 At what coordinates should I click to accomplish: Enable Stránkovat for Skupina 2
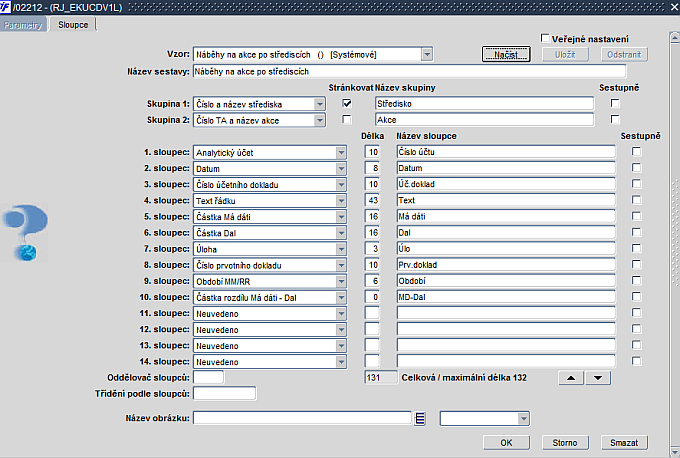(347, 119)
